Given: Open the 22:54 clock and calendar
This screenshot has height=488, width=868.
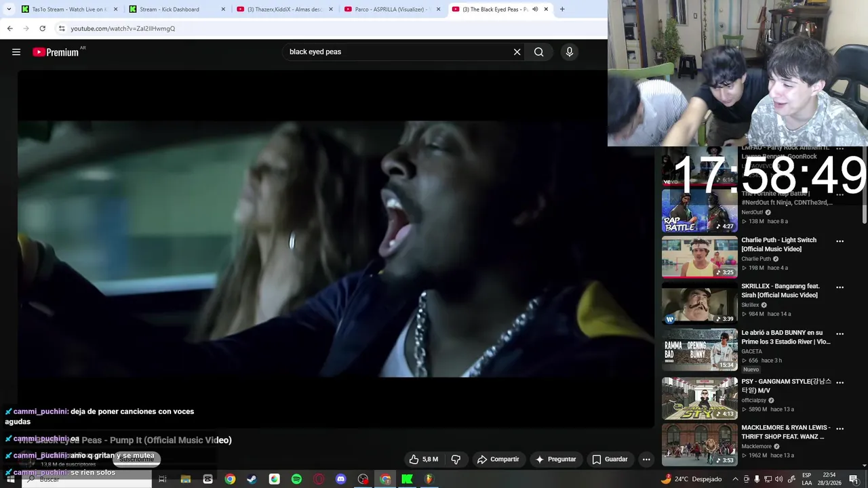Looking at the screenshot, I should 829,479.
